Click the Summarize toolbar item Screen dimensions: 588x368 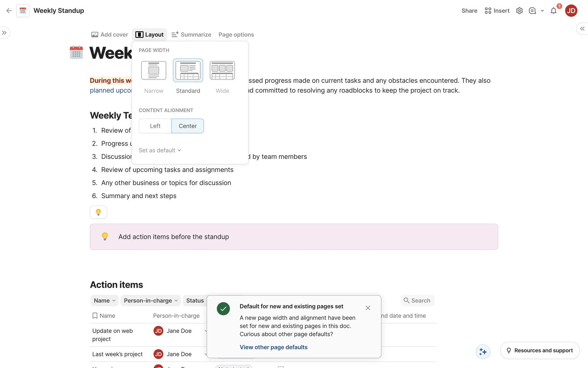tap(191, 35)
